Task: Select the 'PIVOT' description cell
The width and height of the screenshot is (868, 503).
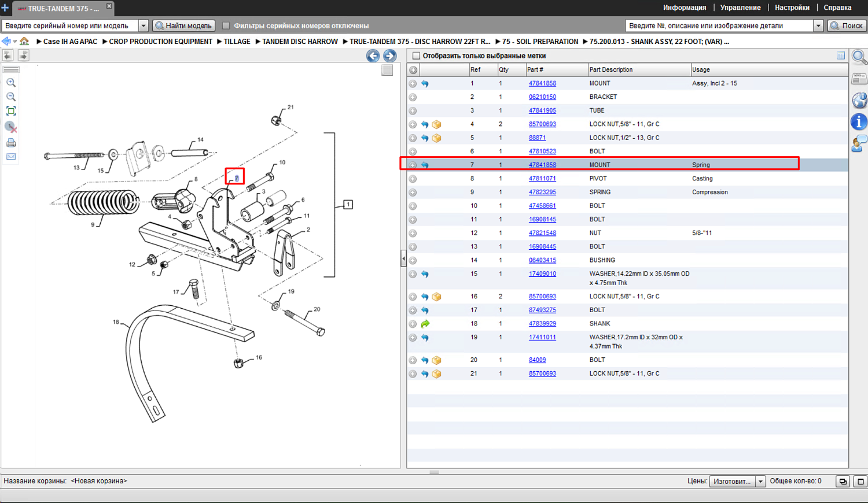Action: click(598, 179)
